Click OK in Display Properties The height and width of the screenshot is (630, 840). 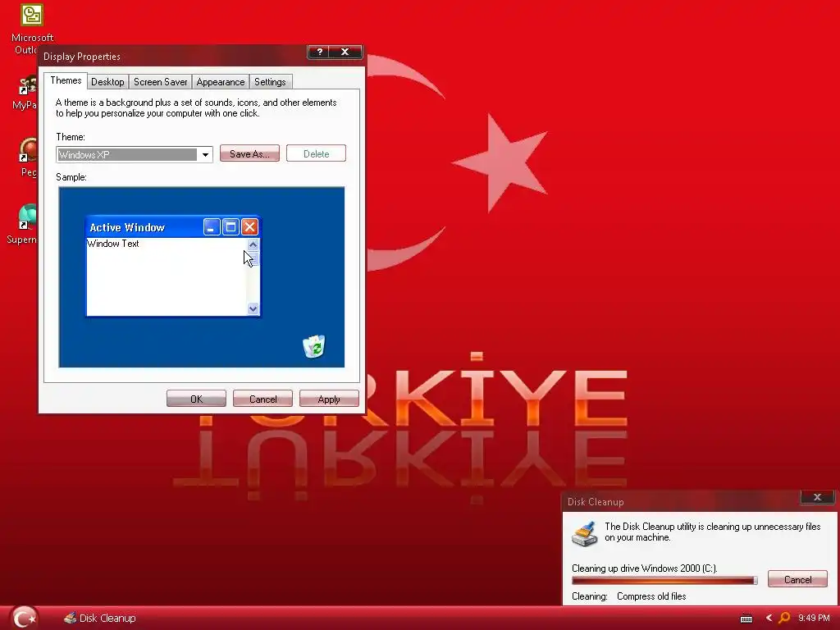click(x=196, y=399)
